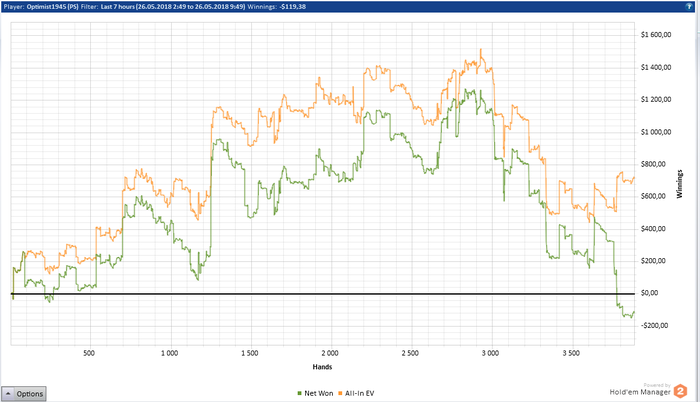Click the green Net Won color swatch
This screenshot has width=700, height=402.
[x=300, y=394]
